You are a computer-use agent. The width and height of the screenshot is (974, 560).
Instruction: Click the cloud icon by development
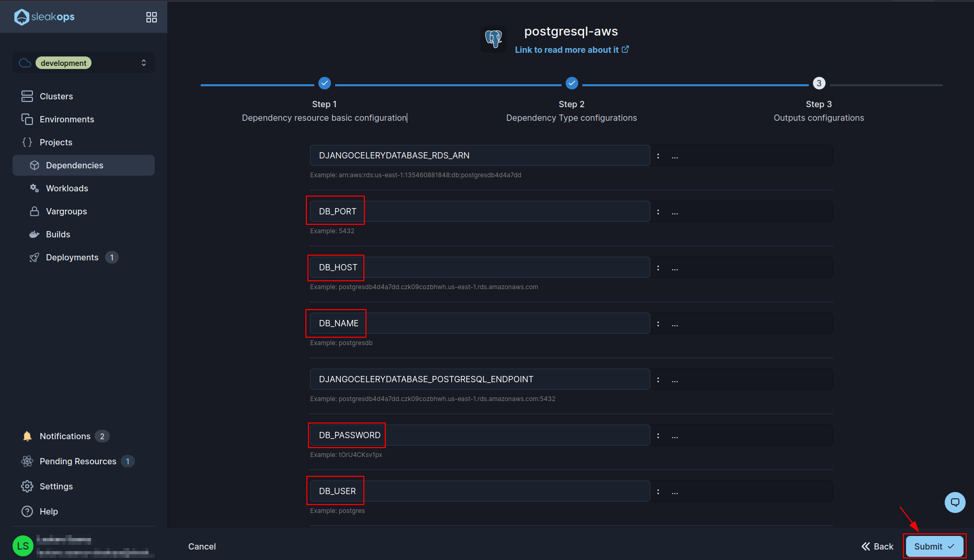[x=25, y=63]
